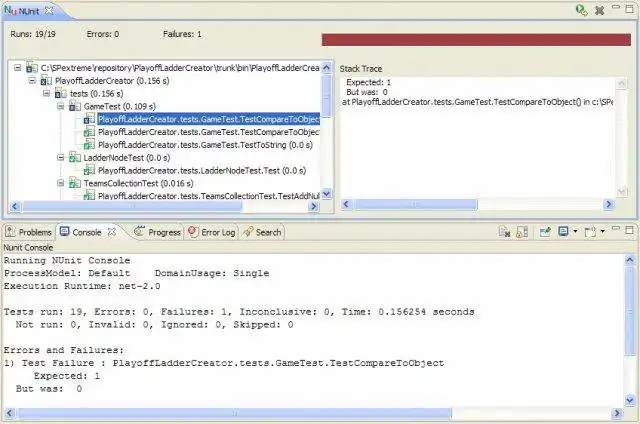
Task: Click the test tree scroll left arrow
Action: coord(15,206)
